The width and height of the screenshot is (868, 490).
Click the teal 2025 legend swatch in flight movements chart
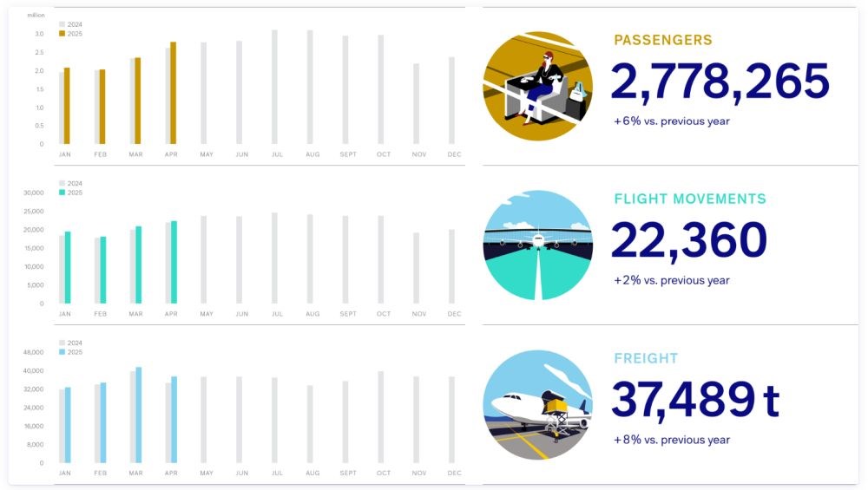(62, 193)
